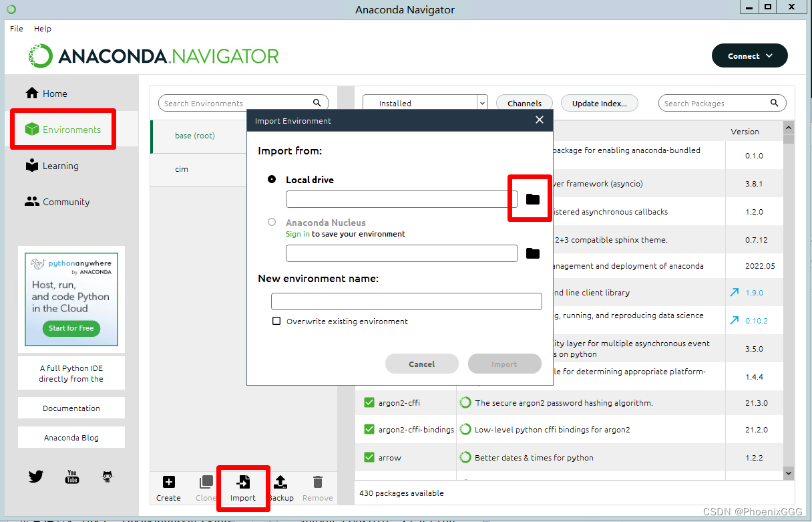Click the upgrade arrow next to 0.10.2
This screenshot has height=522, width=812.
point(734,321)
